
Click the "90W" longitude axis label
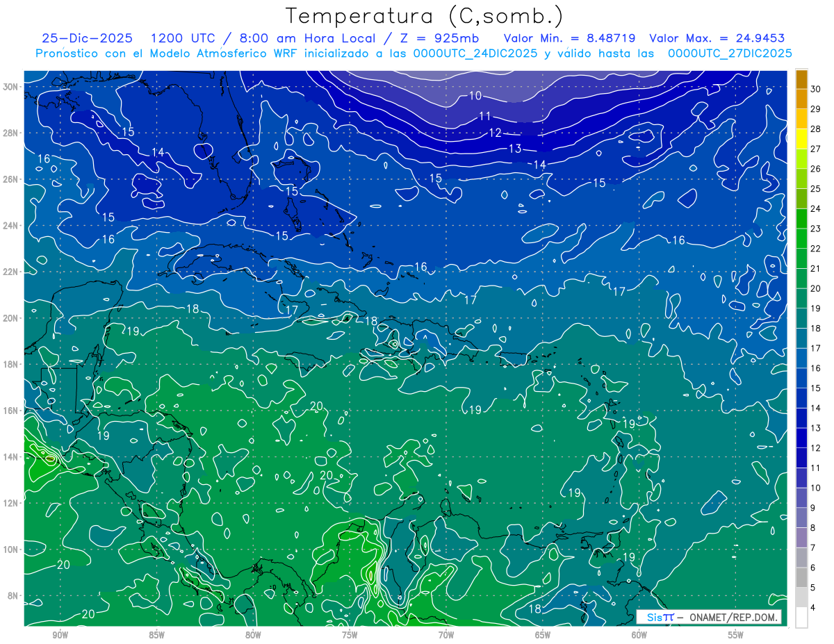[x=60, y=635]
